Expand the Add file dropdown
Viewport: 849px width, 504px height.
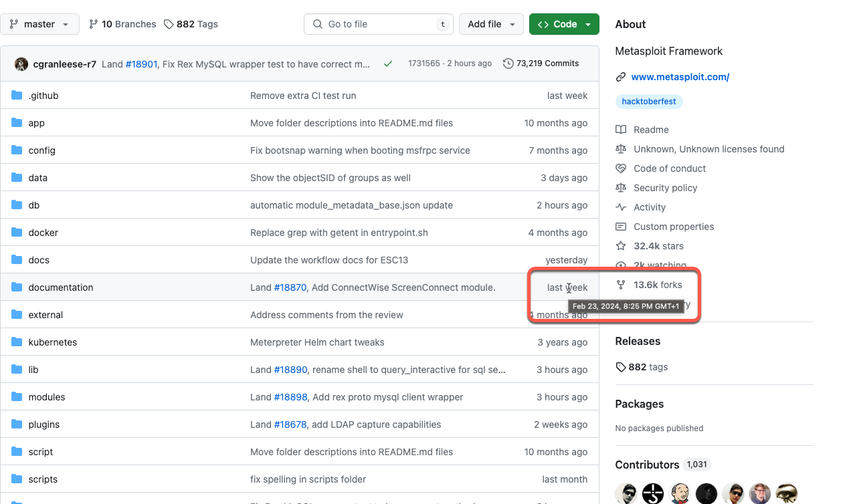pyautogui.click(x=491, y=23)
